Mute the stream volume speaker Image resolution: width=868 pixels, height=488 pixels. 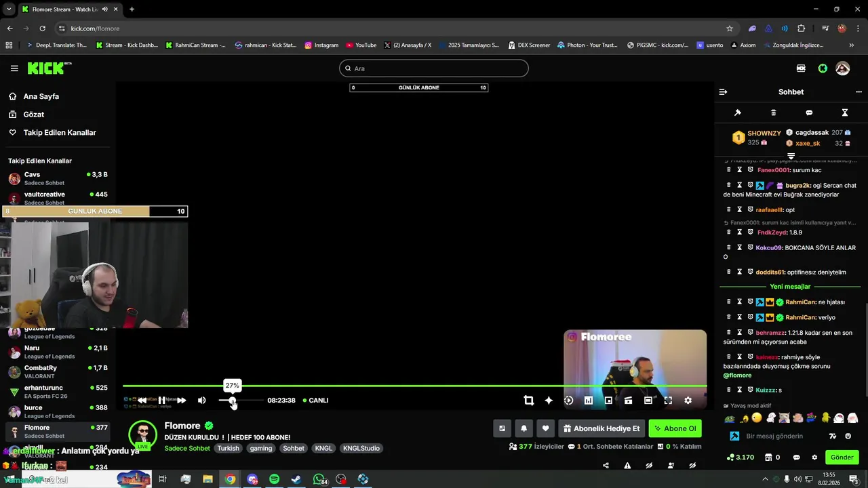(x=201, y=401)
